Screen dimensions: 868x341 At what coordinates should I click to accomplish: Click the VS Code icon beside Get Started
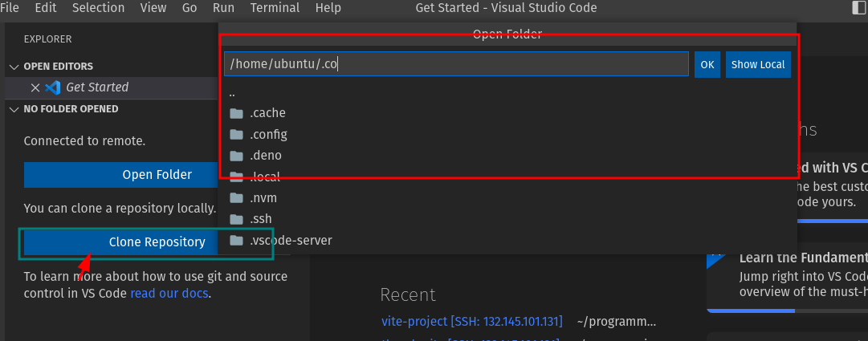(52, 87)
